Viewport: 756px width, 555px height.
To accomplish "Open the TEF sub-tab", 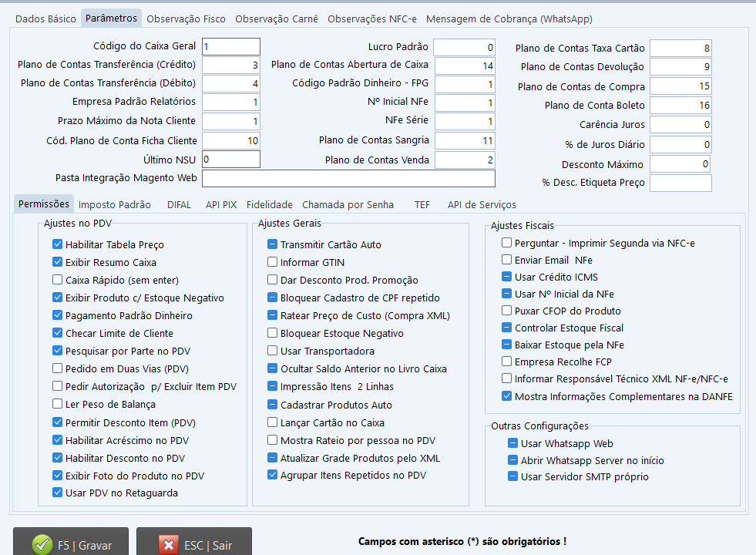I will point(422,204).
